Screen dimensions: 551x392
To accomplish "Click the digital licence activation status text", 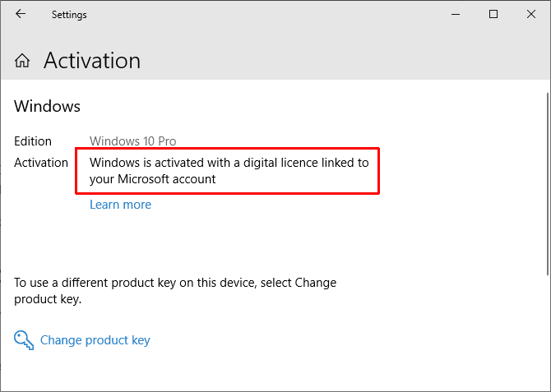I will point(229,163).
